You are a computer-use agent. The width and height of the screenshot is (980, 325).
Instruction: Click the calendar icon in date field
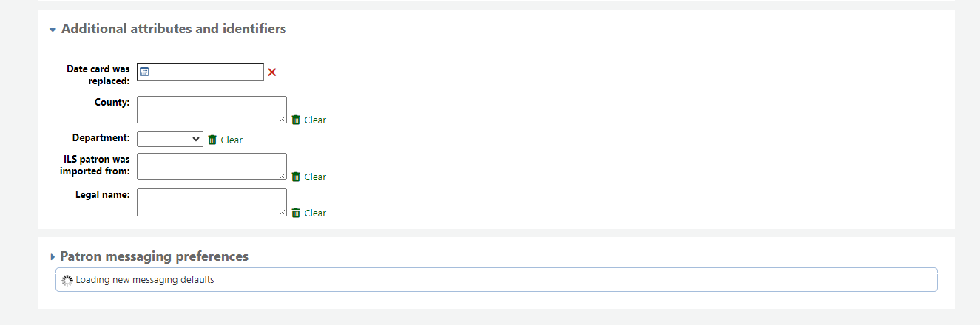[x=145, y=72]
